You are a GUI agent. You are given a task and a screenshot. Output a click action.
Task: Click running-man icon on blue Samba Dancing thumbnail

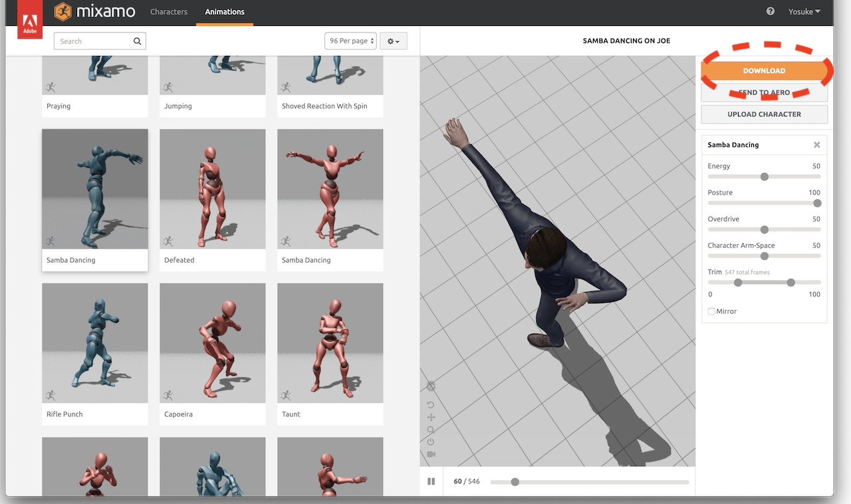51,241
